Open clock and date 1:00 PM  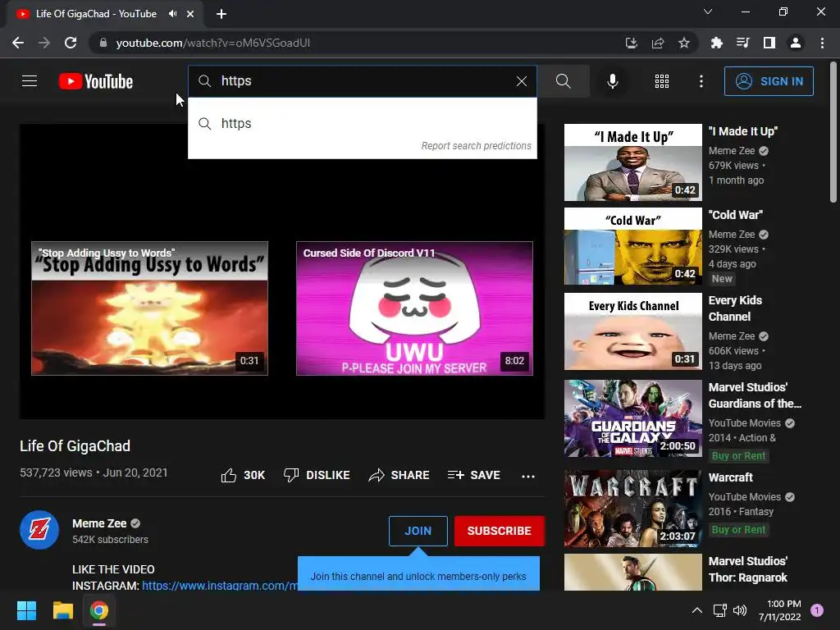779,610
